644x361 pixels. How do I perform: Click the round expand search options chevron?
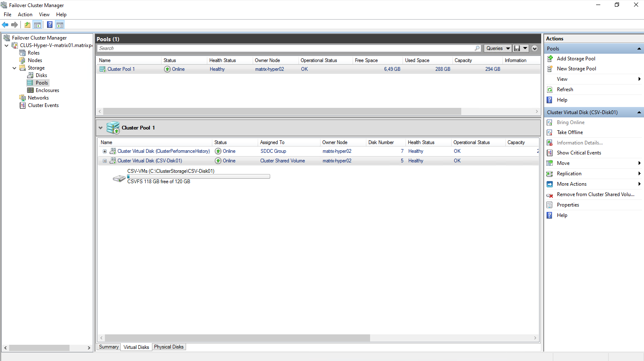(535, 48)
